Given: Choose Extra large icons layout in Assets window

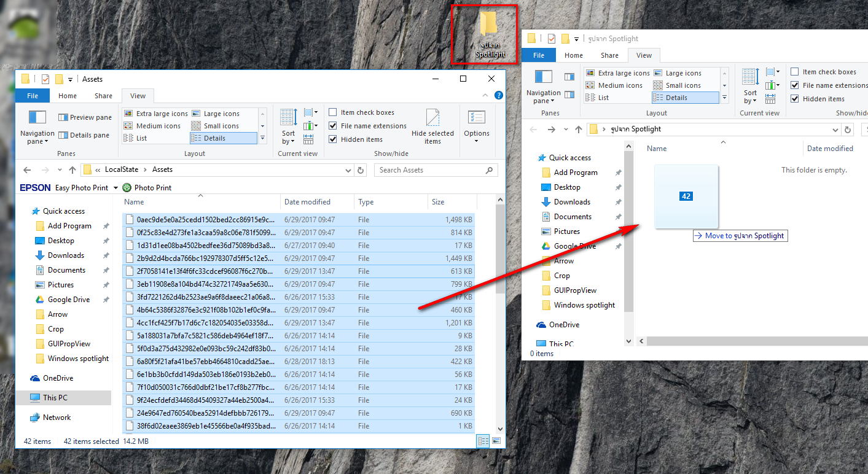Looking at the screenshot, I should [x=155, y=114].
